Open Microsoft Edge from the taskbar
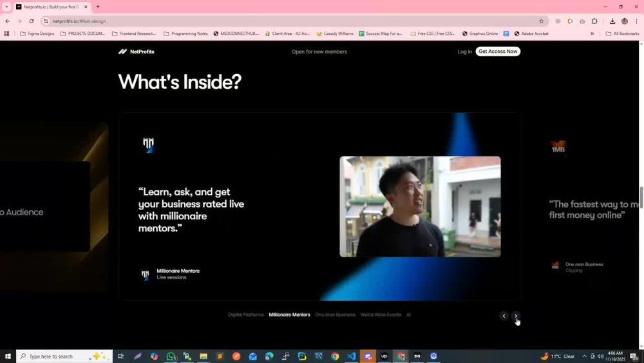The width and height of the screenshot is (644, 363). pos(269,356)
